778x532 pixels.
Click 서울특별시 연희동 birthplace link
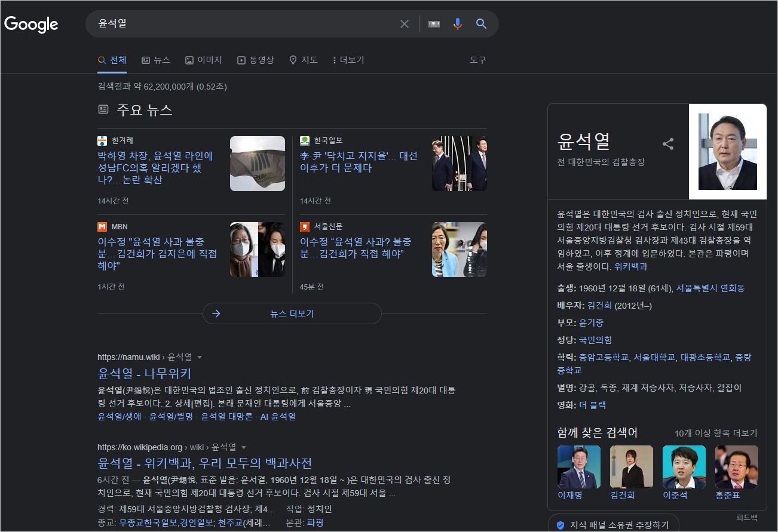(x=710, y=288)
